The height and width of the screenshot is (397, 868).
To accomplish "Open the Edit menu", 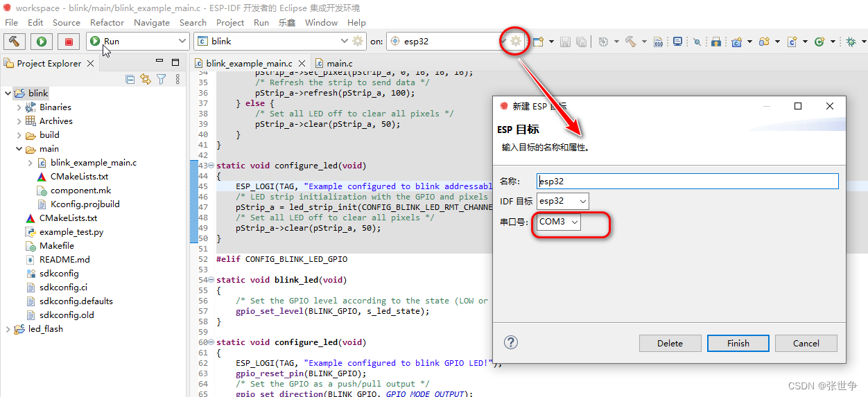I will (x=35, y=22).
